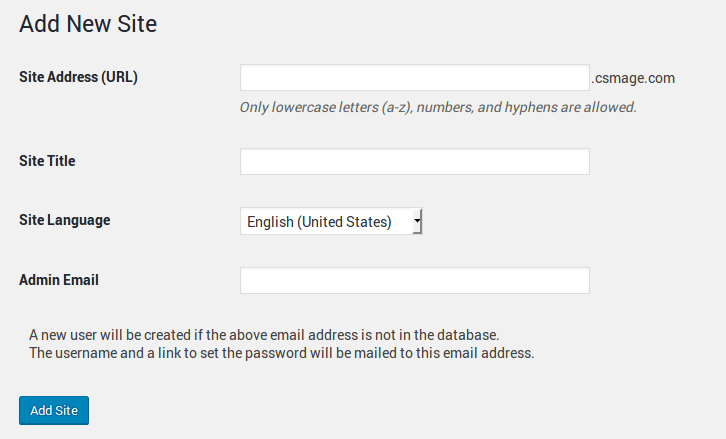Click the 'A new user will be created' notice
726x439 pixels.
pyautogui.click(x=264, y=334)
